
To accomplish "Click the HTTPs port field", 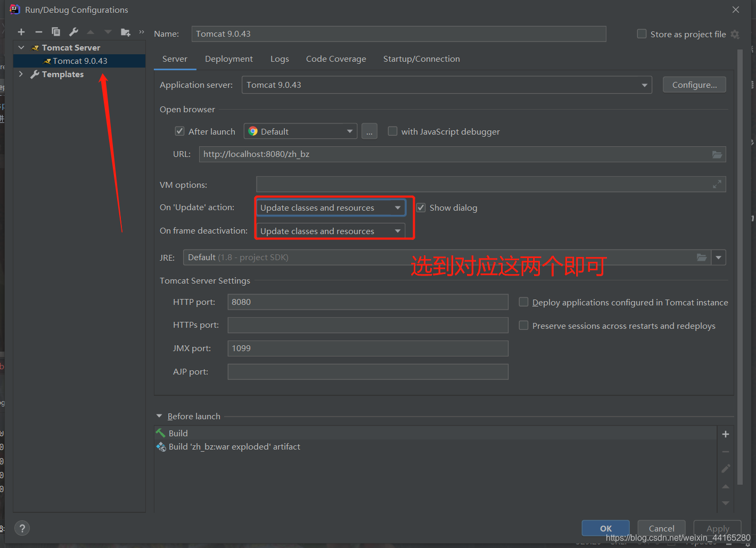I will click(368, 325).
